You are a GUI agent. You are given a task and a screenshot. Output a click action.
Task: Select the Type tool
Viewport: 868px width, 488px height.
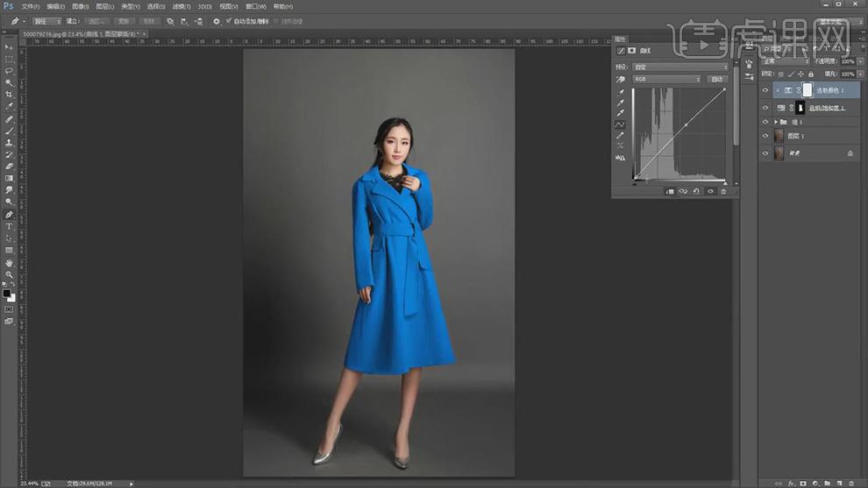[x=9, y=226]
